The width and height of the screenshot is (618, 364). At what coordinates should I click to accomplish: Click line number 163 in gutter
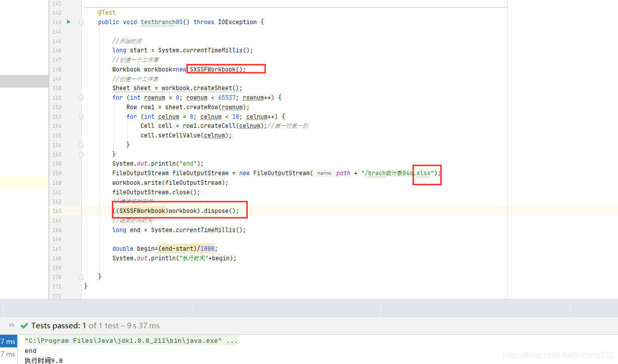[56, 211]
